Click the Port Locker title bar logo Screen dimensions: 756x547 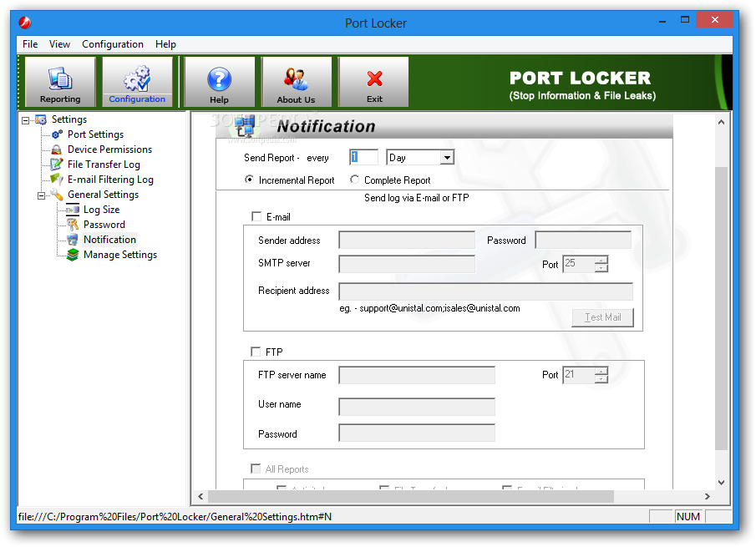click(24, 23)
